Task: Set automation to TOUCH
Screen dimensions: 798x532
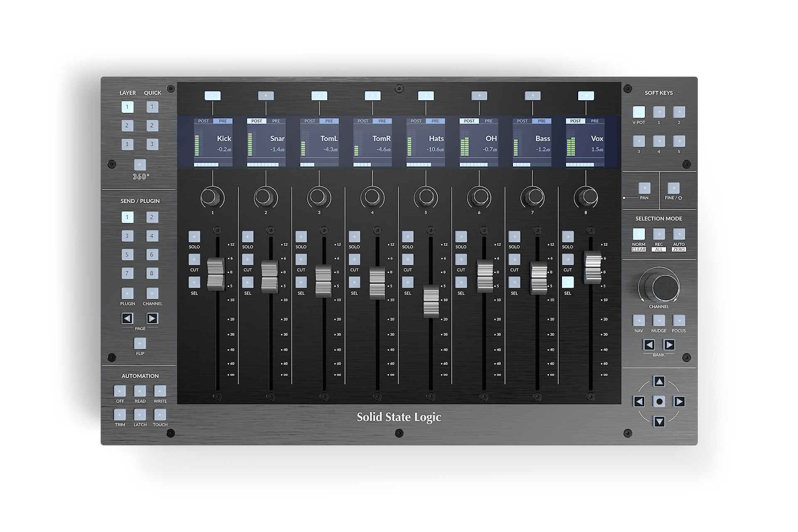Action: (160, 415)
